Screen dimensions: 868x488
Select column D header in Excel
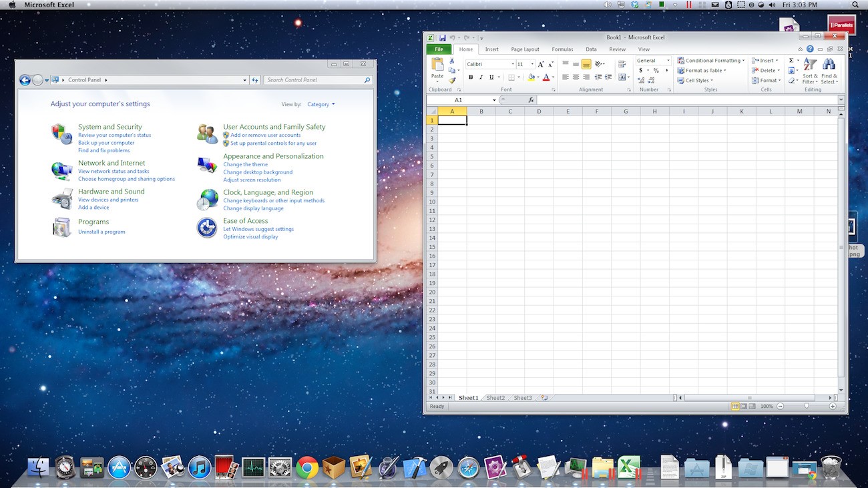pyautogui.click(x=539, y=111)
